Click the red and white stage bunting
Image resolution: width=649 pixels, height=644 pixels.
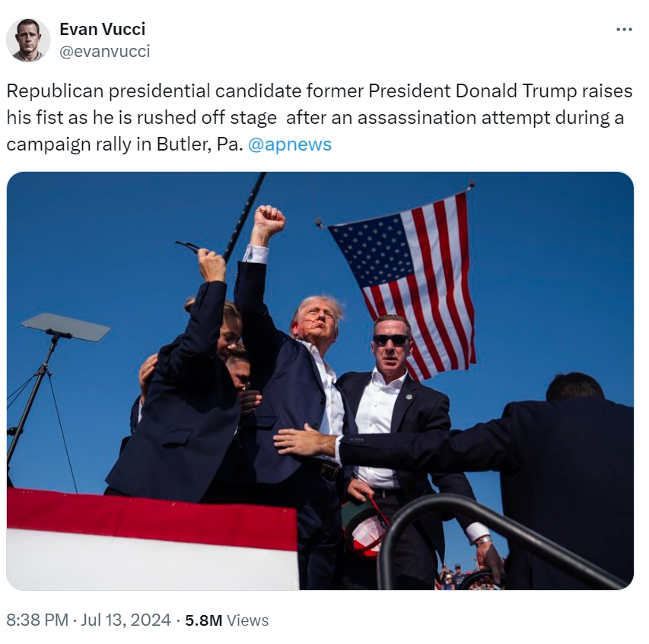pos(152,539)
